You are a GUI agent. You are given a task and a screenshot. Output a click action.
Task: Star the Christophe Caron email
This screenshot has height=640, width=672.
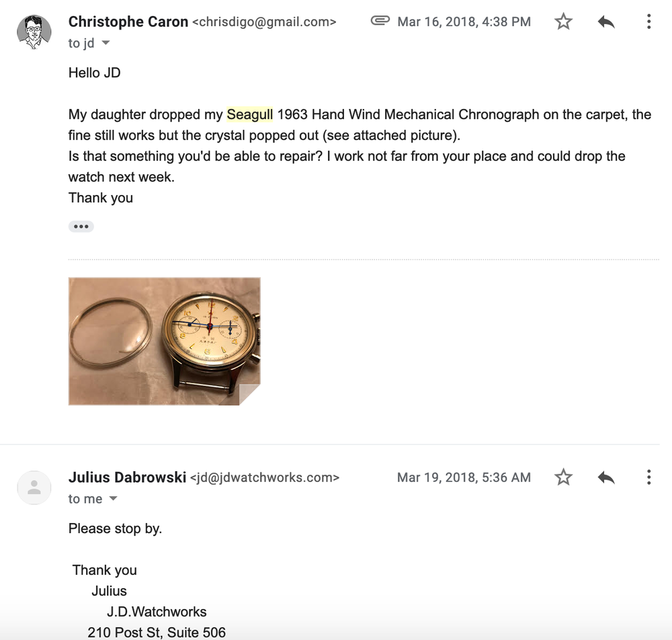click(563, 22)
